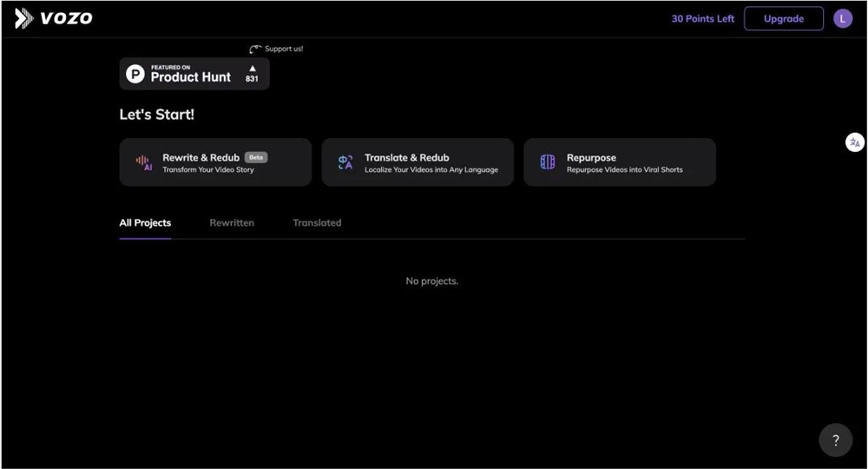Click the Upgrade button
868x469 pixels.
[783, 19]
